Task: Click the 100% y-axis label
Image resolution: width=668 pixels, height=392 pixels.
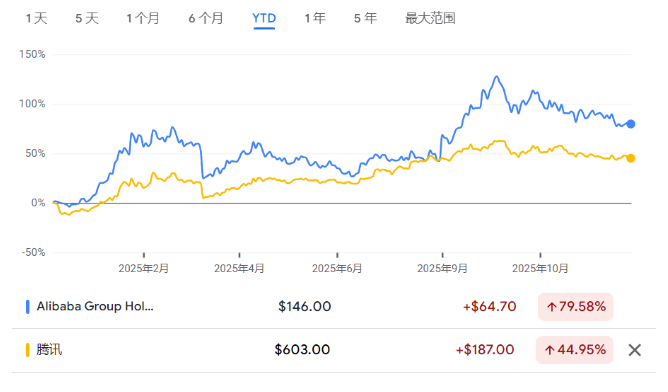Action: tap(32, 104)
